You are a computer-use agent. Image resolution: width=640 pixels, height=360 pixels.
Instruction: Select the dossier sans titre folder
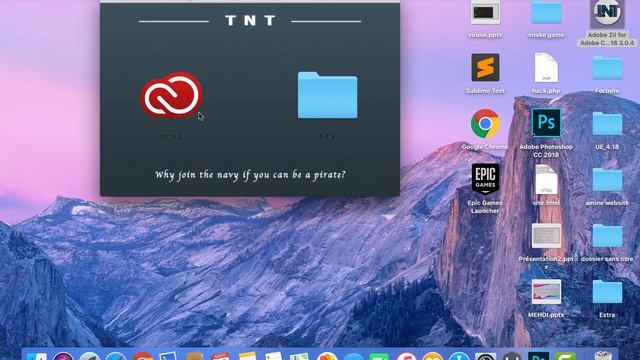point(607,236)
